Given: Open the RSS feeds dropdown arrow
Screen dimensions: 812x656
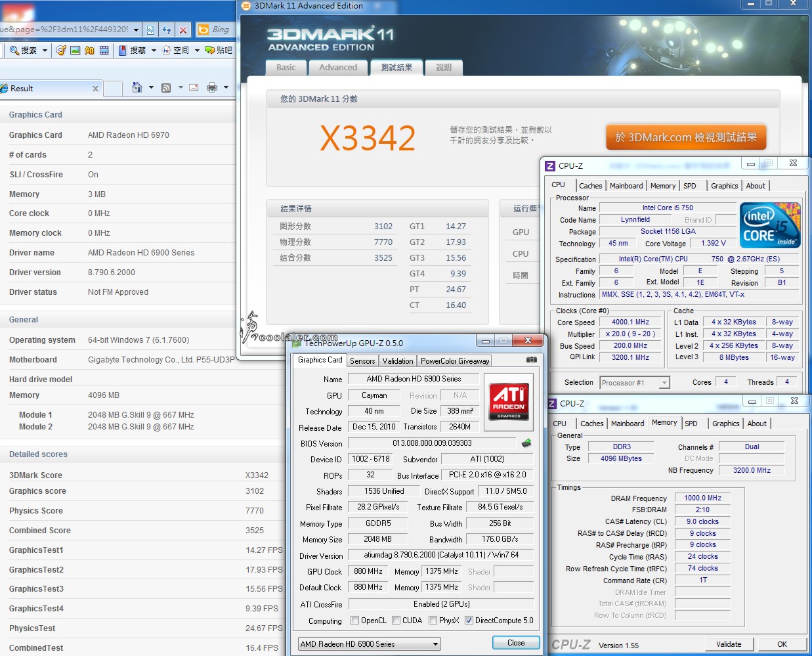Looking at the screenshot, I should [x=181, y=87].
